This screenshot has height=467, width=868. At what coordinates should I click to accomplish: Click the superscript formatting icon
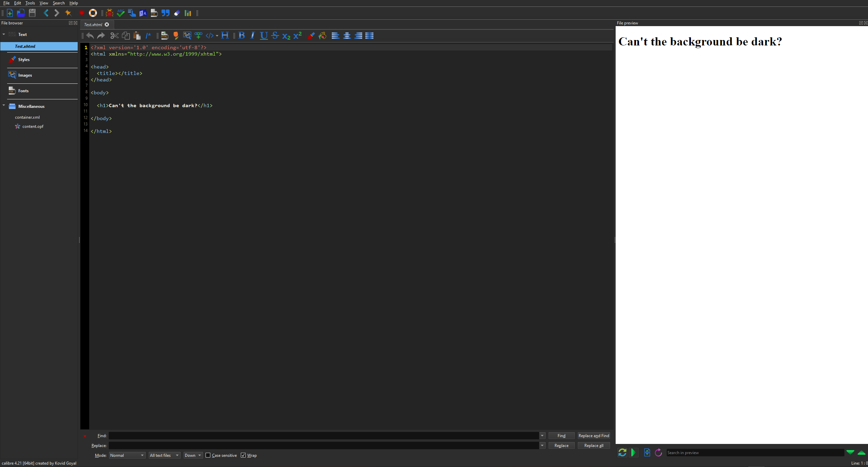[297, 36]
